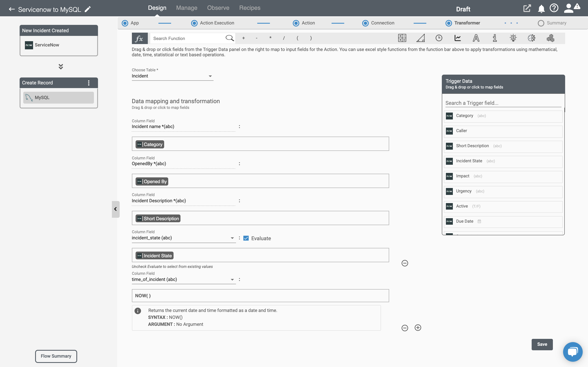Click the settings/filter icon in toolbar
The width and height of the screenshot is (588, 367).
[x=550, y=38]
